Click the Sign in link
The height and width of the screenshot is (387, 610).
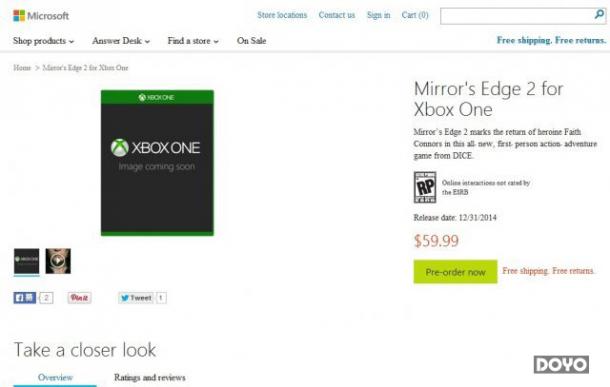click(x=379, y=15)
